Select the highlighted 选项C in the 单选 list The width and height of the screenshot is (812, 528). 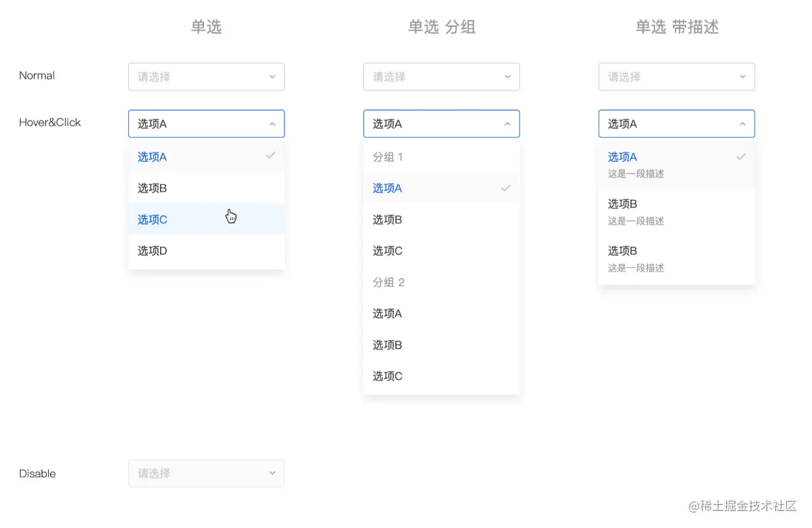(153, 219)
